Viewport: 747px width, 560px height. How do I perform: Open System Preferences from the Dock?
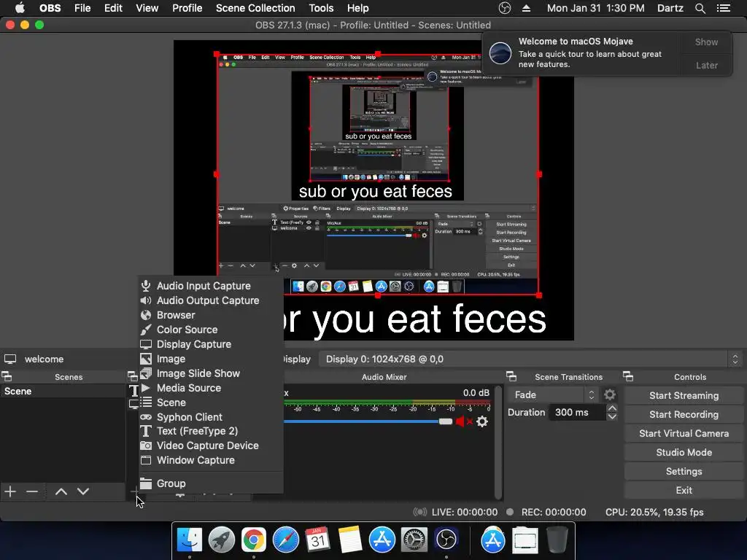[414, 540]
